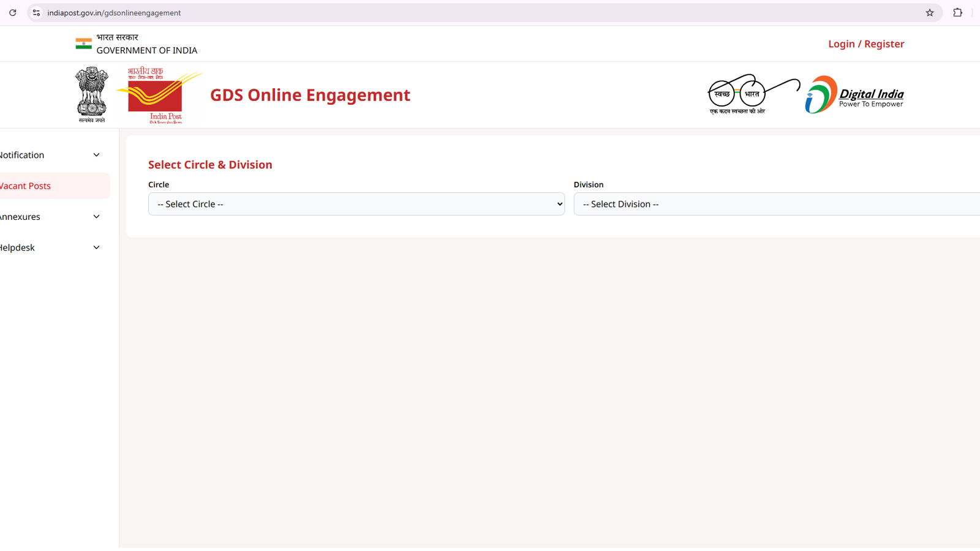Open the Notification sidebar item

(54, 155)
